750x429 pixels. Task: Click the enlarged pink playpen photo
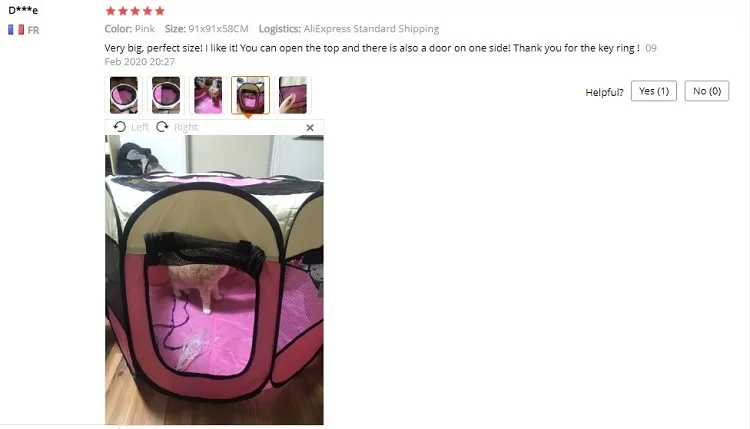pyautogui.click(x=214, y=280)
